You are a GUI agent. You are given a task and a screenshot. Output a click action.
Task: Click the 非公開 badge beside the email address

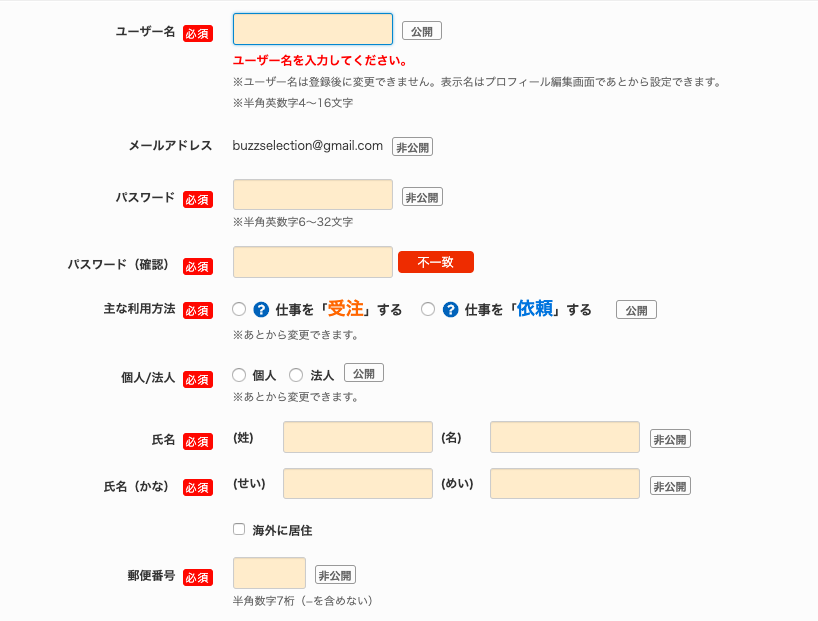(412, 147)
